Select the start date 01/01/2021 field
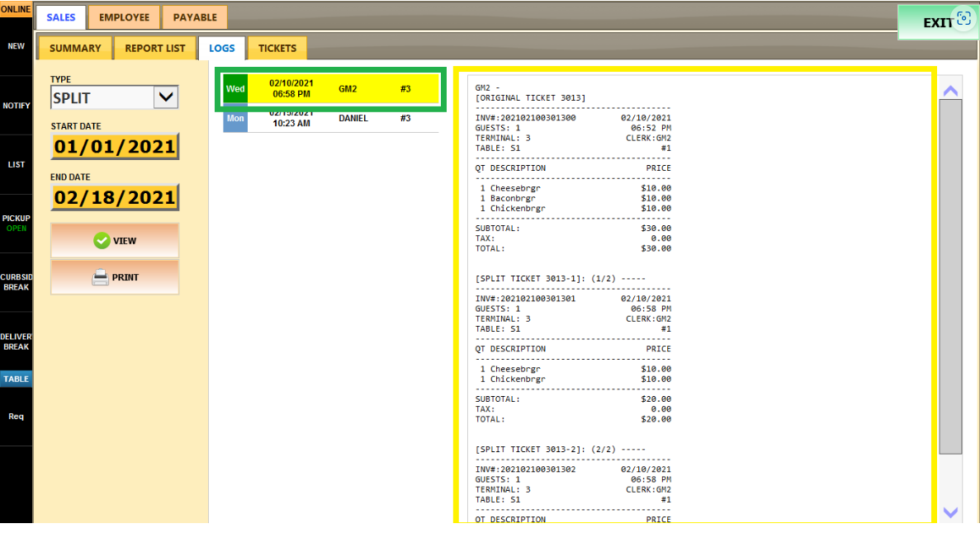The image size is (980, 533). point(115,146)
